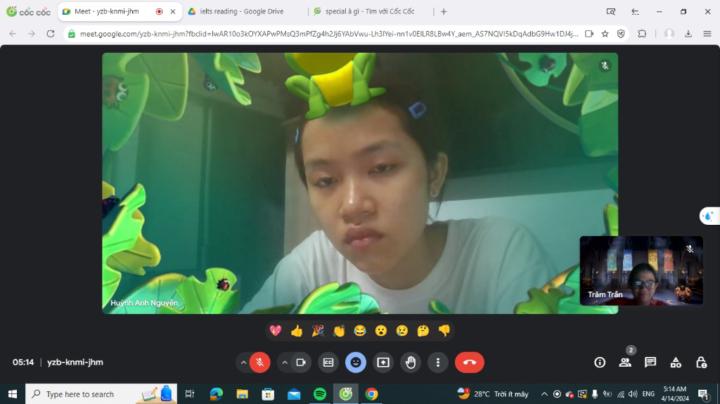Bookmark this page with star icon
The width and height of the screenshot is (720, 404).
(x=605, y=34)
